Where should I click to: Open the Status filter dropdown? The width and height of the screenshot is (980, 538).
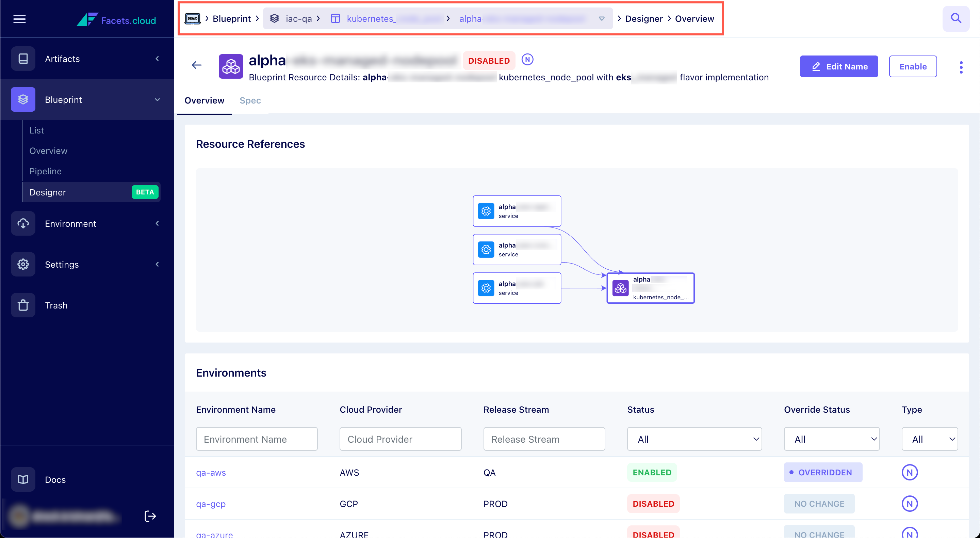[x=694, y=439]
